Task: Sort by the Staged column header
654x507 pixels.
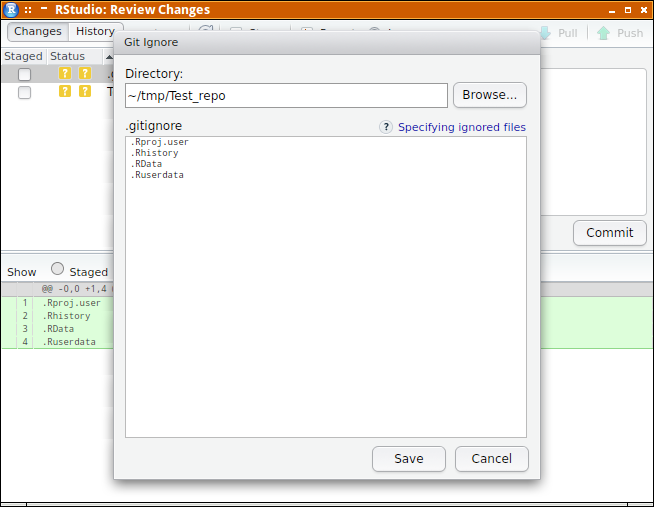Action: point(23,56)
